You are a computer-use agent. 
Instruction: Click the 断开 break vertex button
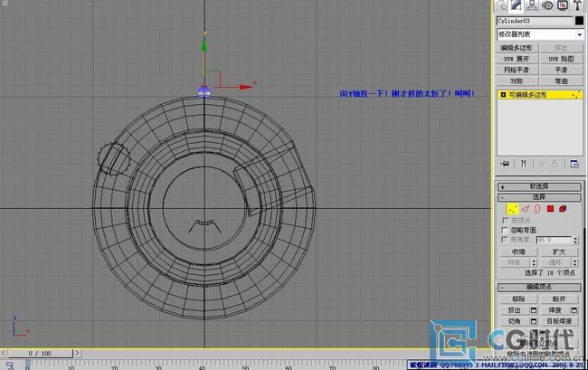(x=559, y=299)
